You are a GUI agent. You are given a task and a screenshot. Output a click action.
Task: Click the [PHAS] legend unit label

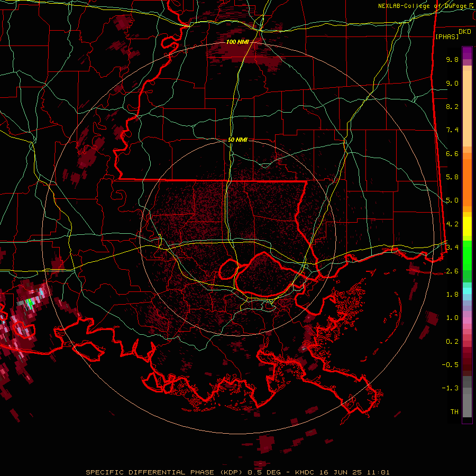[447, 37]
